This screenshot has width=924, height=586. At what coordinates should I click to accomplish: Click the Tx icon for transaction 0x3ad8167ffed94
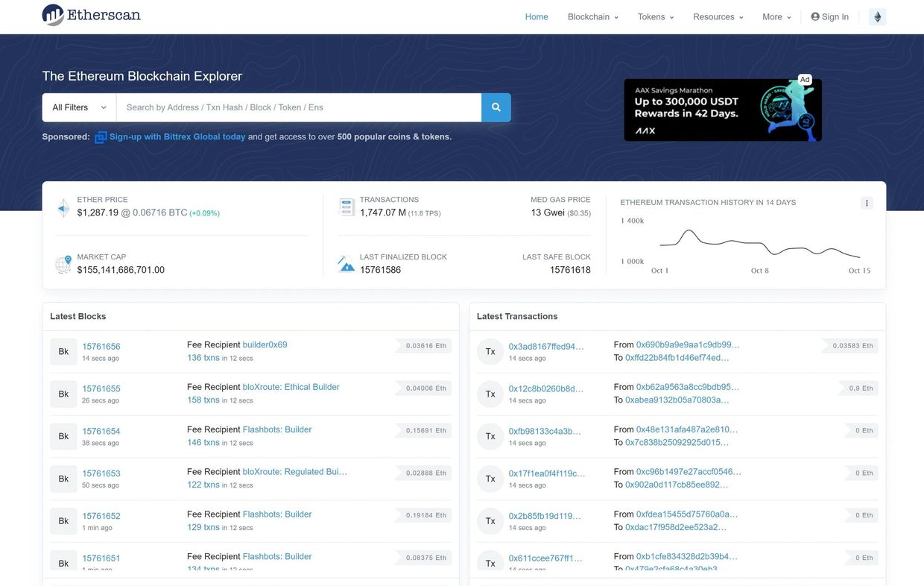click(490, 352)
